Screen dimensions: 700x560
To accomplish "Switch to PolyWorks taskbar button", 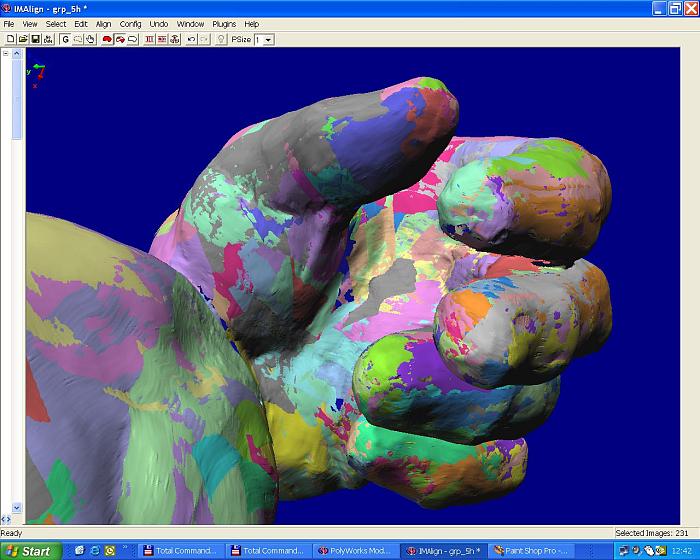I will 355,551.
